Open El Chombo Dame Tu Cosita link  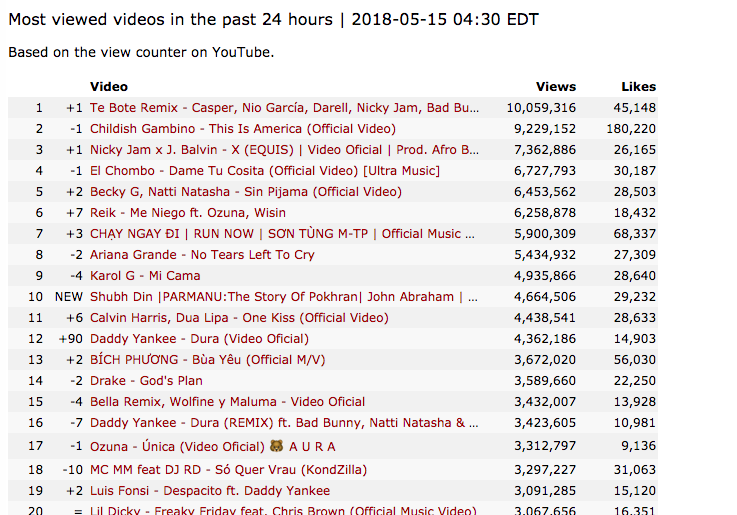265,171
